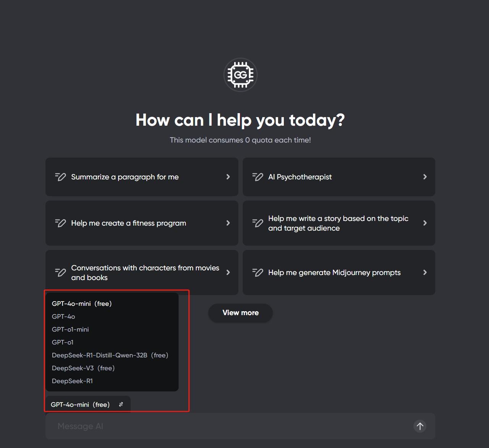Open chevron on fitness program card
Viewport: 489px width, 448px height.
click(x=228, y=223)
